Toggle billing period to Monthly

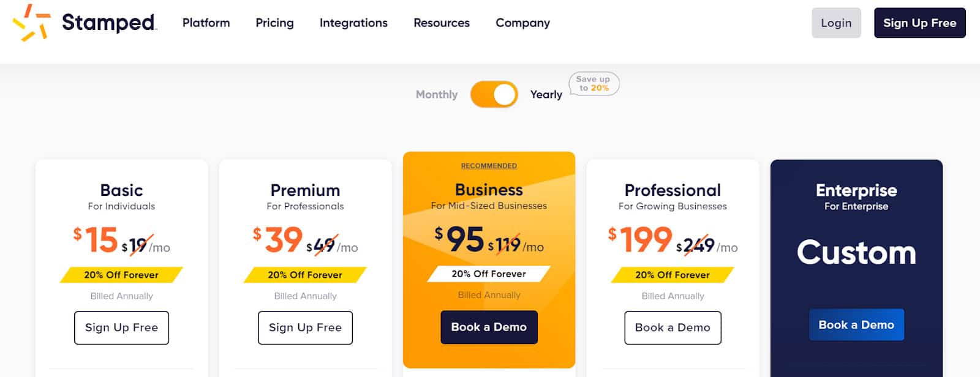[x=437, y=94]
